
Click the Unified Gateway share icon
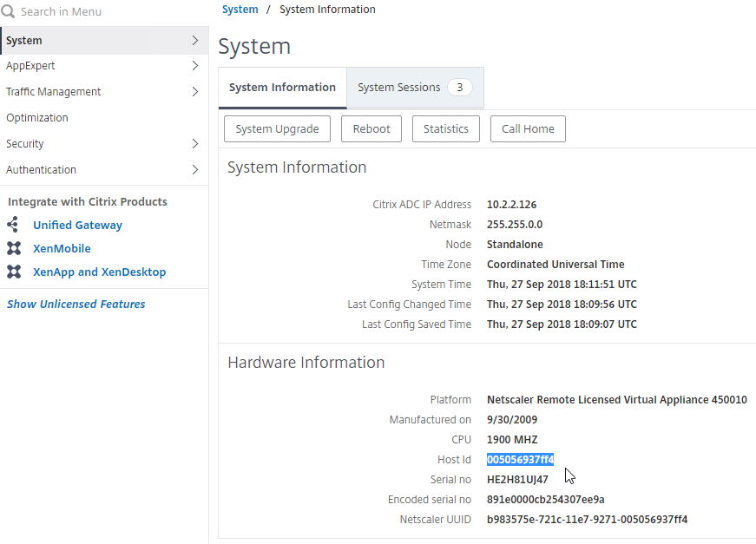[x=13, y=225]
